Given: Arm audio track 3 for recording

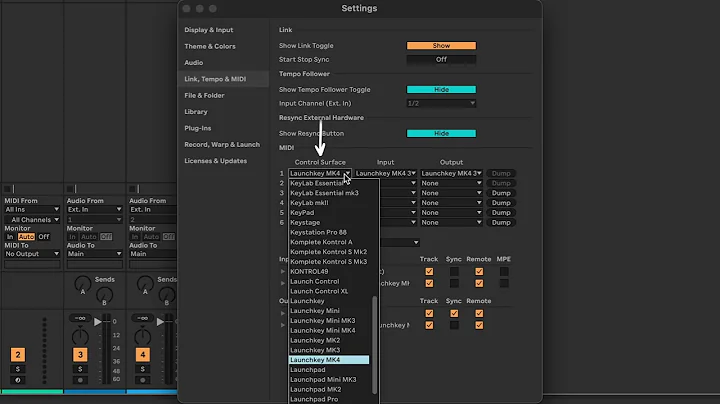Looking at the screenshot, I should tap(80, 380).
